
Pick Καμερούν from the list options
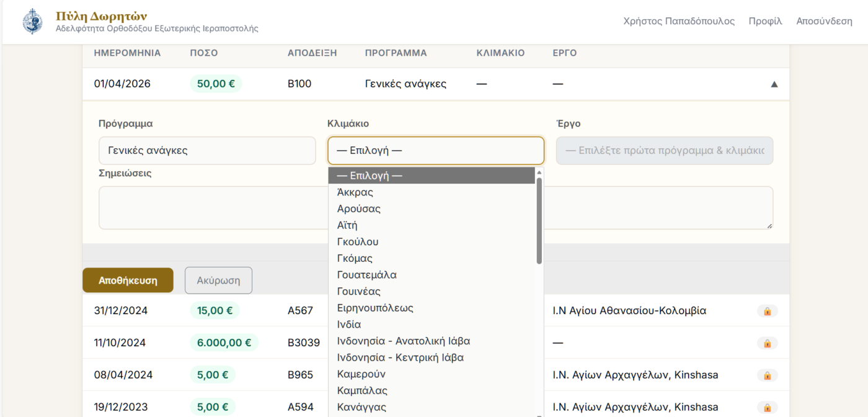[361, 374]
